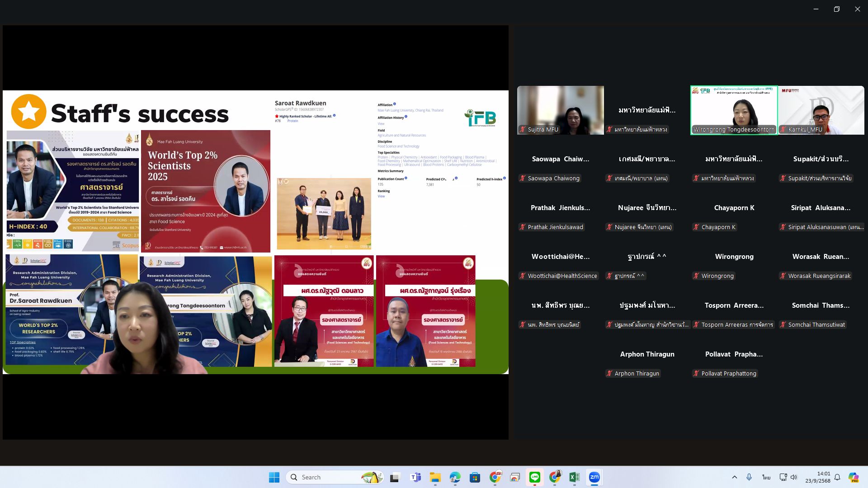Image resolution: width=868 pixels, height=488 pixels.
Task: Toggle the system tray microphone icon
Action: pos(749,477)
